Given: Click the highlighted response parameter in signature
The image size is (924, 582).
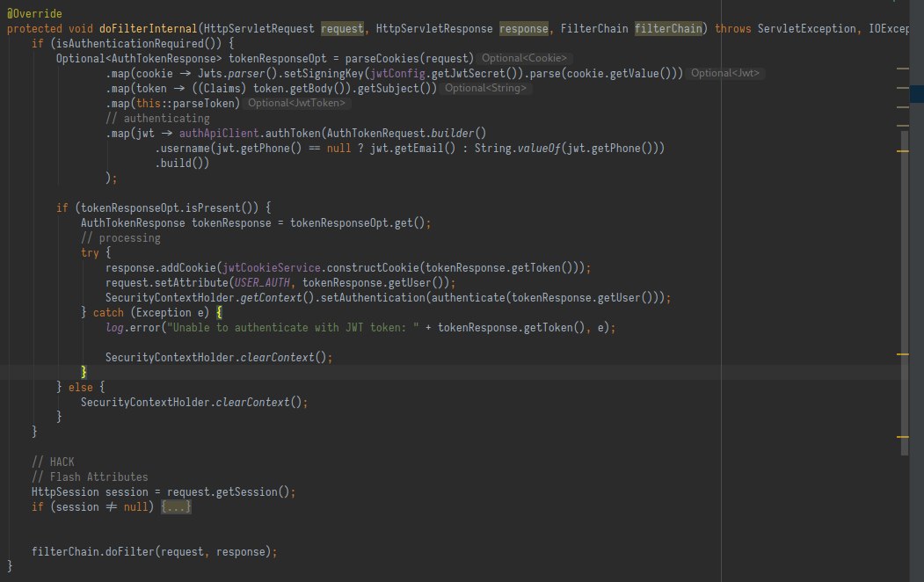Looking at the screenshot, I should pyautogui.click(x=524, y=28).
